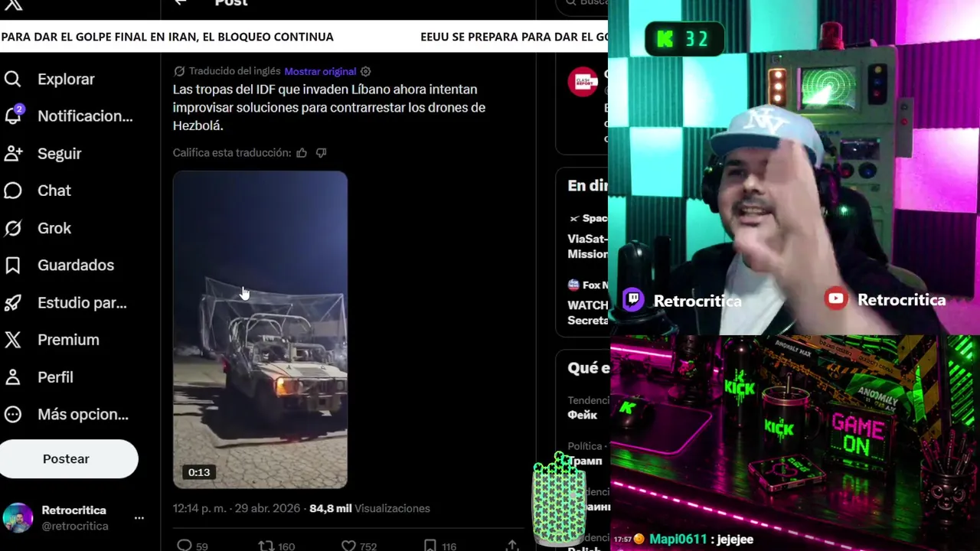Click the Retrocritica profile avatar

[x=18, y=518]
